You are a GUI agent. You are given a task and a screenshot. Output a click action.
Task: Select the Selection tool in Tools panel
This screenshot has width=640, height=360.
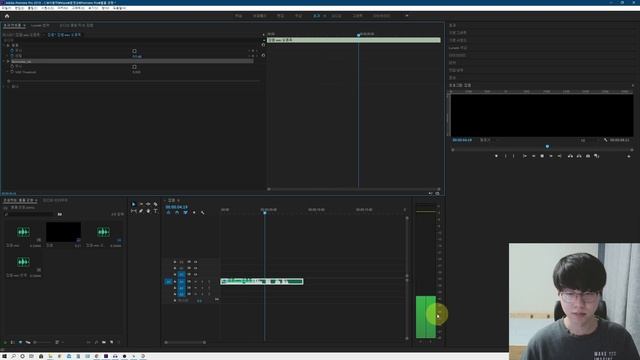(133, 204)
